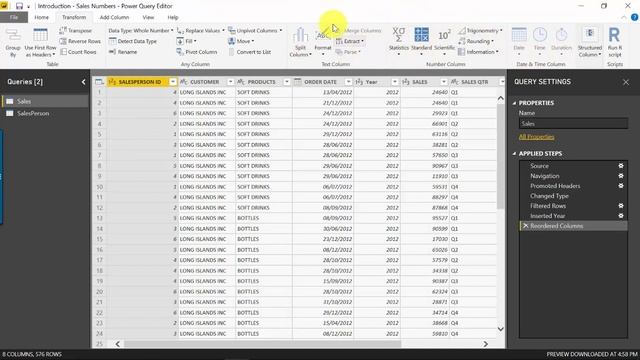640x360 pixels.
Task: Click Detect Data Type
Action: coord(133,41)
